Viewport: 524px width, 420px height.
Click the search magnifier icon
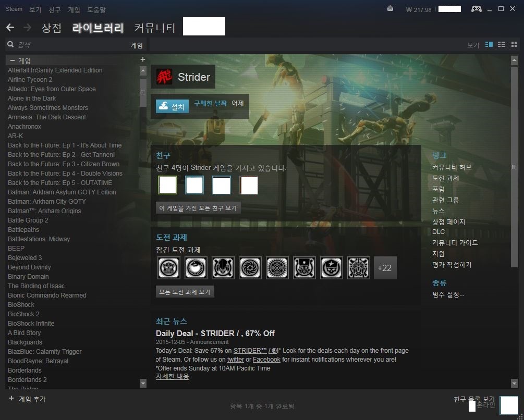(x=10, y=44)
